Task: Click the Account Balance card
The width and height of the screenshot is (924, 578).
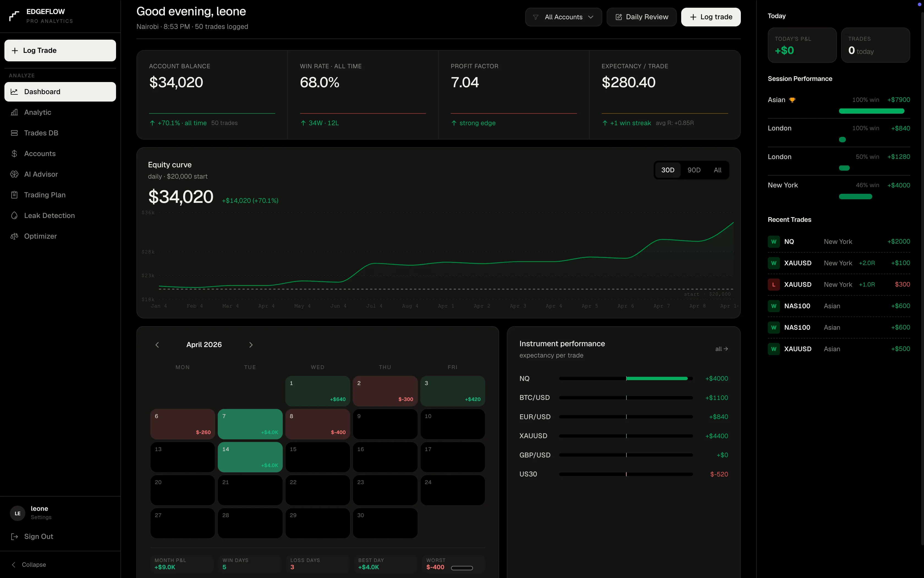Action: (x=212, y=95)
